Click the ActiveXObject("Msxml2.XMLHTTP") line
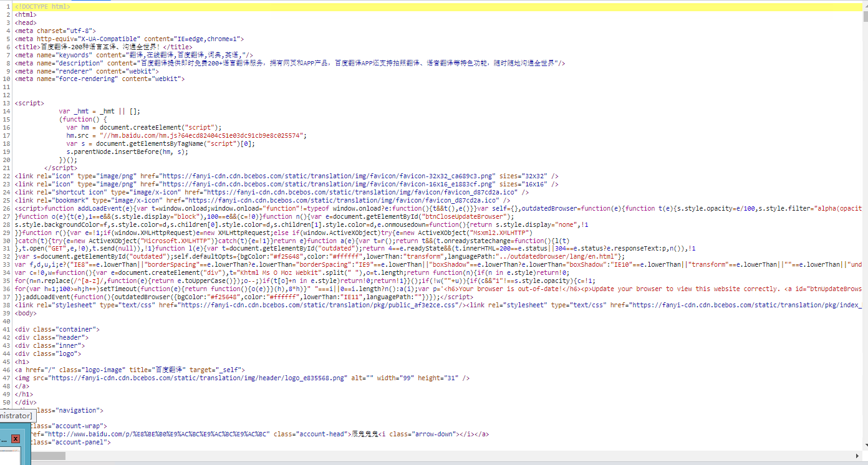The width and height of the screenshot is (868, 465). click(274, 233)
